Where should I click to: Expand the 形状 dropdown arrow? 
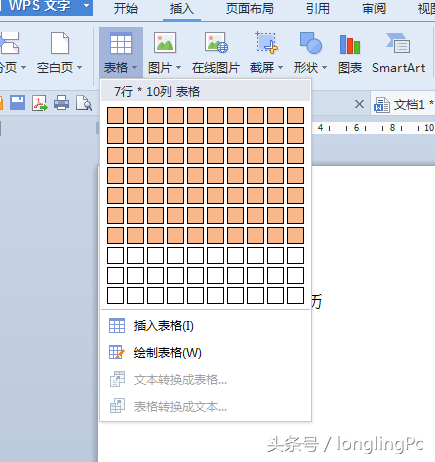coord(324,68)
